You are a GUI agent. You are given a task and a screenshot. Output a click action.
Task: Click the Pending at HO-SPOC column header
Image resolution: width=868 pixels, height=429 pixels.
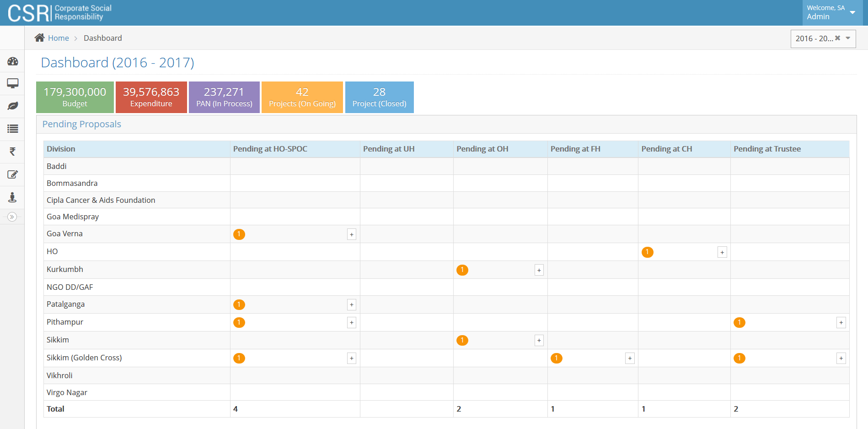click(x=295, y=149)
